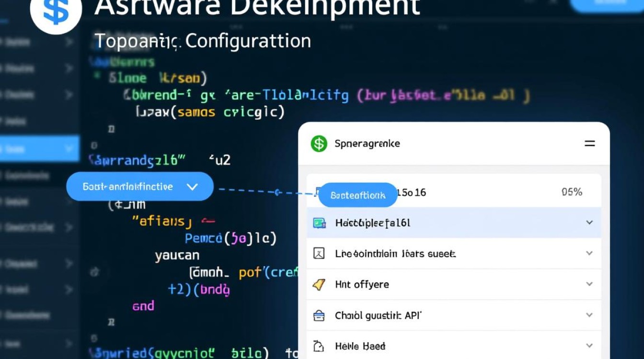Viewport: 644px width, 359px height.
Task: Expand the Chobl guustirk API chevron
Action: pos(589,315)
